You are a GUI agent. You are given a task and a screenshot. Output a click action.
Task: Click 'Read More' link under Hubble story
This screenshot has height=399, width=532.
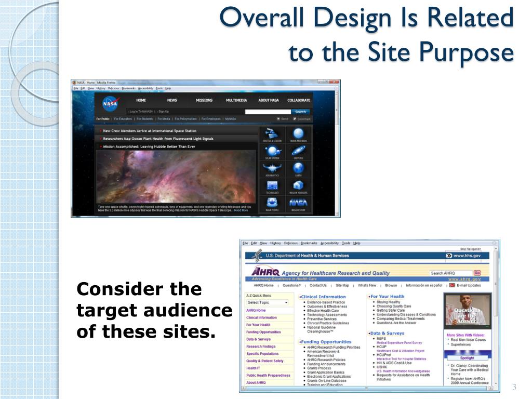(x=241, y=210)
